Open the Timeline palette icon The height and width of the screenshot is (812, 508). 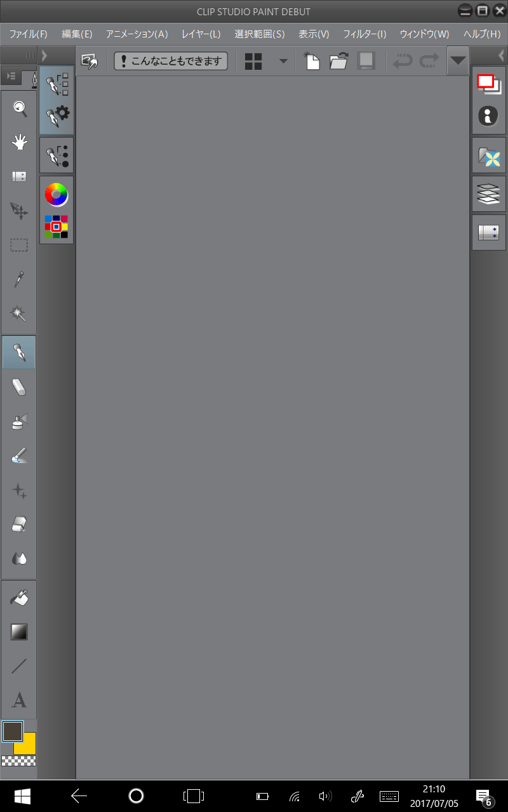pyautogui.click(x=488, y=232)
